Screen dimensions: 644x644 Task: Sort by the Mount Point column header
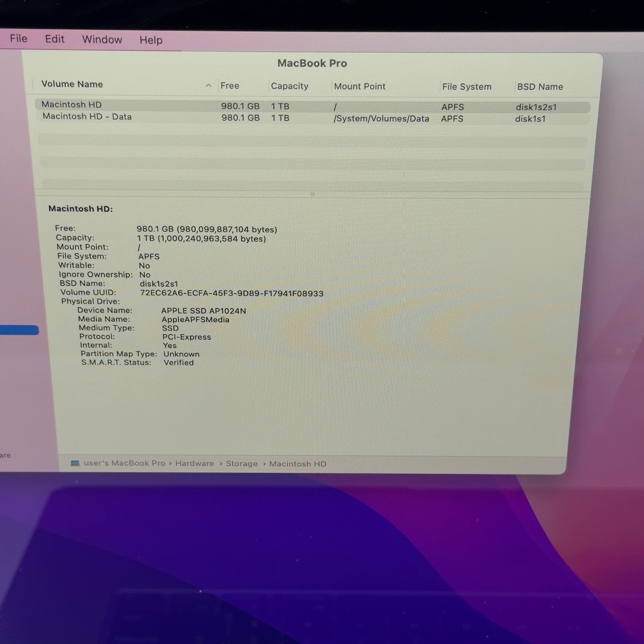(x=360, y=86)
